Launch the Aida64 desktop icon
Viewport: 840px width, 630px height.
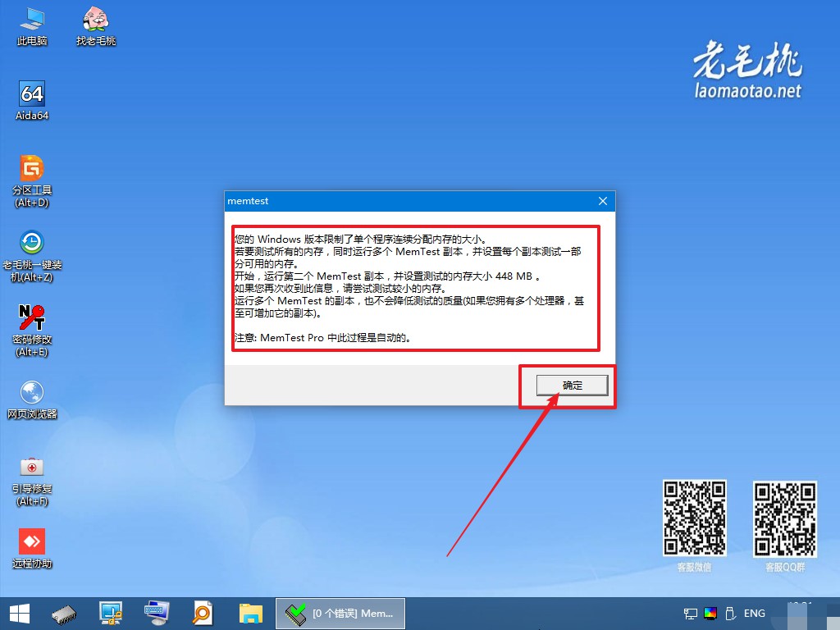coord(32,101)
